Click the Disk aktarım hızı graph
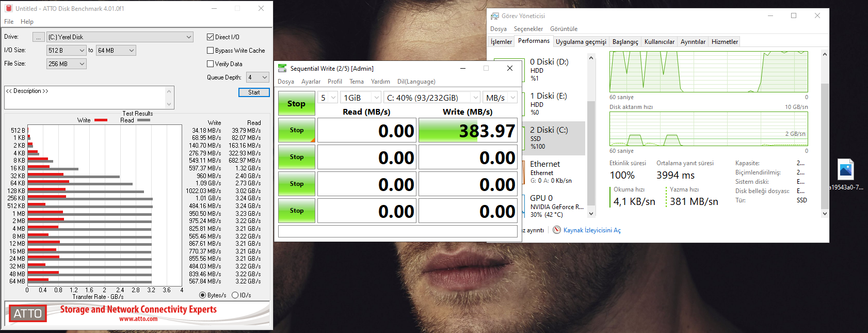This screenshot has width=868, height=333. [x=709, y=129]
